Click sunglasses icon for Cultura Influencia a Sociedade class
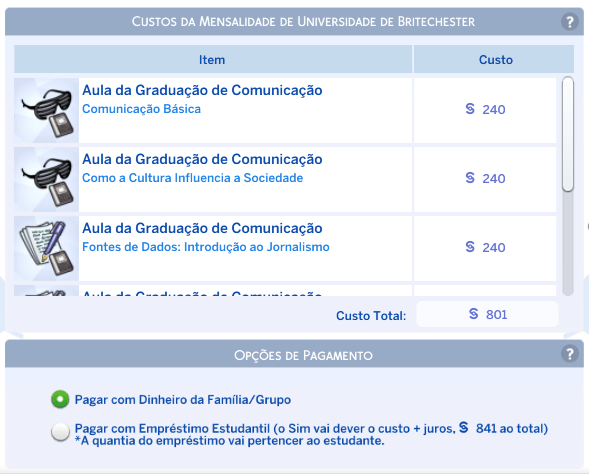589x474 pixels. 47,180
